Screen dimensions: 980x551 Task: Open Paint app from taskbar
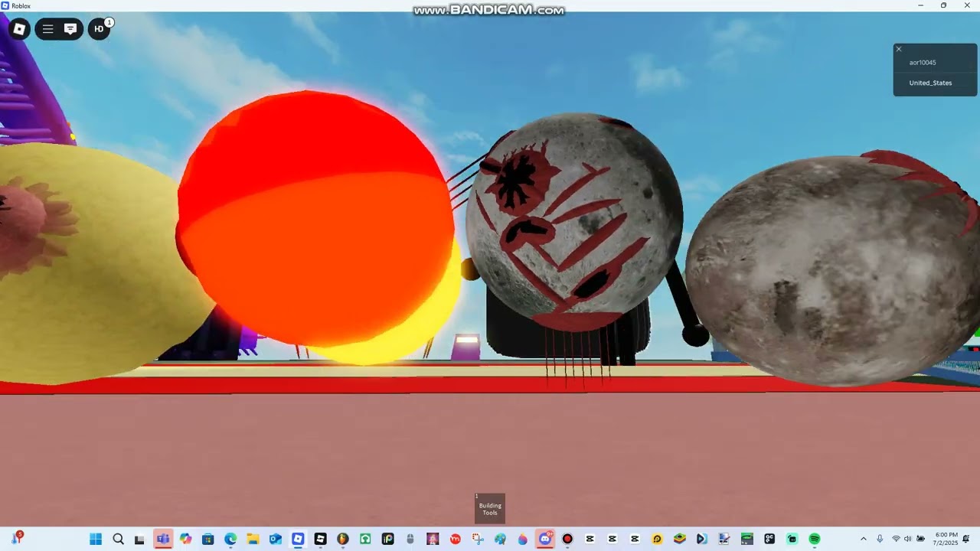[500, 540]
